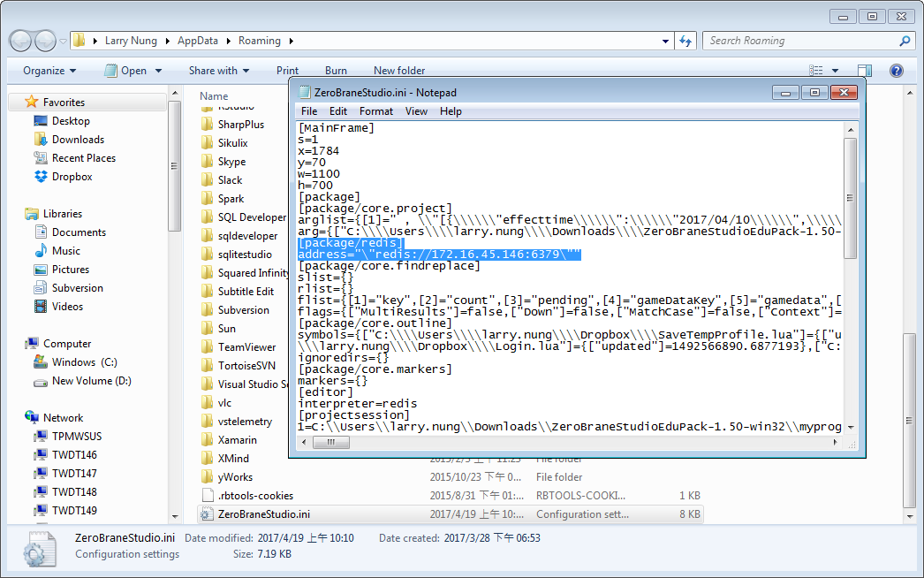Expand the Open button dropdown arrow
Image resolution: width=924 pixels, height=578 pixels.
point(158,71)
